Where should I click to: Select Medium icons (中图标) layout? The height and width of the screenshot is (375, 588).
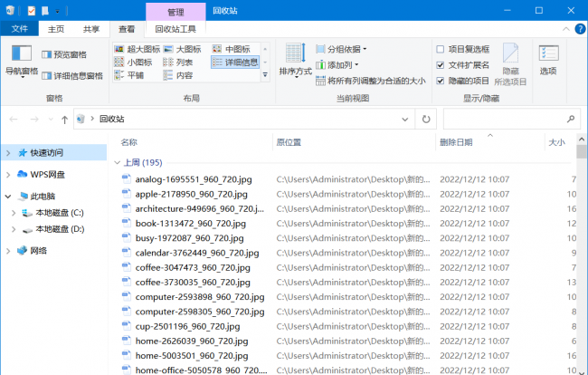click(232, 49)
